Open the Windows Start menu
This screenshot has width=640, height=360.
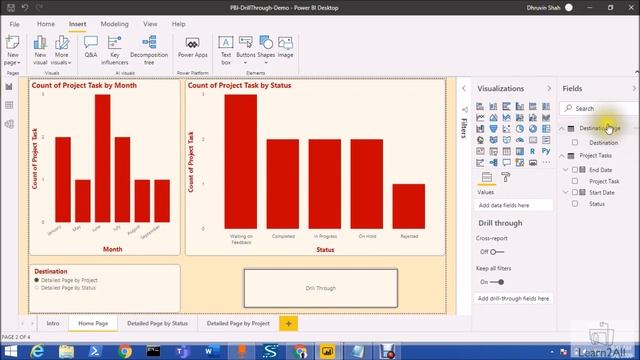click(11, 351)
